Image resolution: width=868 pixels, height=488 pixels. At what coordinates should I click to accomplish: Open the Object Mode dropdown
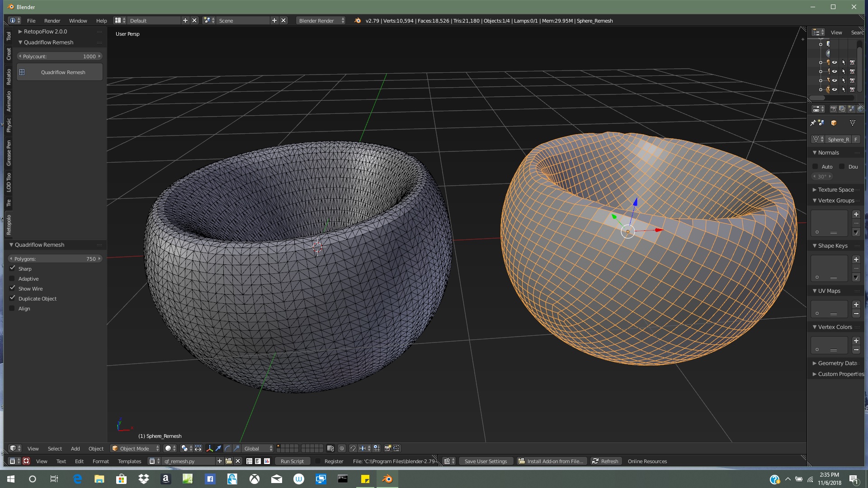[135, 448]
